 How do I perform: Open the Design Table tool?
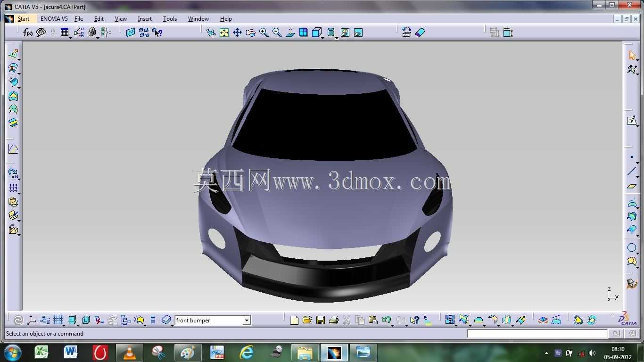pyautogui.click(x=65, y=32)
